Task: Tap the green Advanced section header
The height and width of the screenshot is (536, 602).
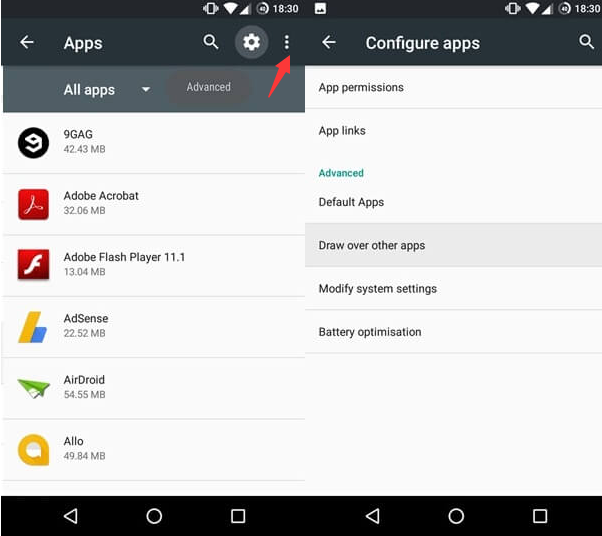Action: 341,173
